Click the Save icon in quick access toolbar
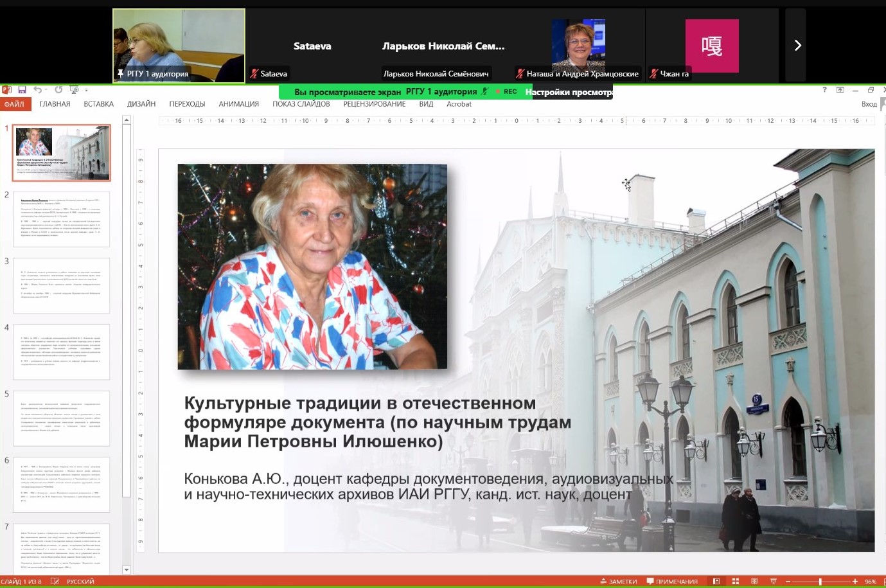Image resolution: width=886 pixels, height=588 pixels. [22, 90]
